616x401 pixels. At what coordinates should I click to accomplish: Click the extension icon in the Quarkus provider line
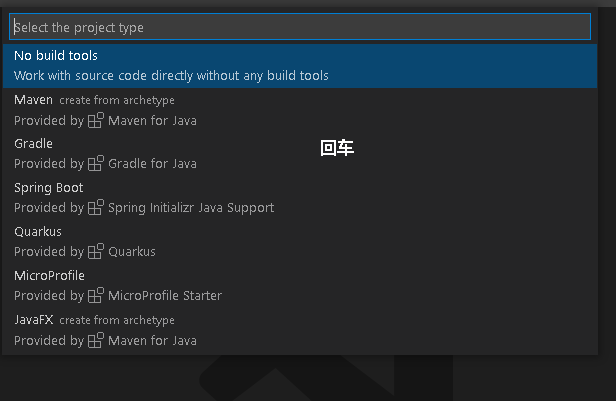[x=96, y=252]
